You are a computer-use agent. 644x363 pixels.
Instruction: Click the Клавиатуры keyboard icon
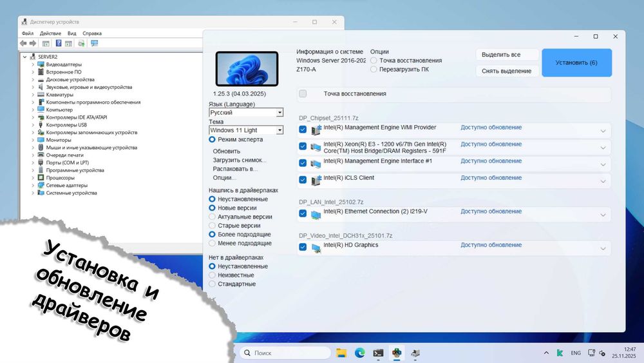(41, 95)
